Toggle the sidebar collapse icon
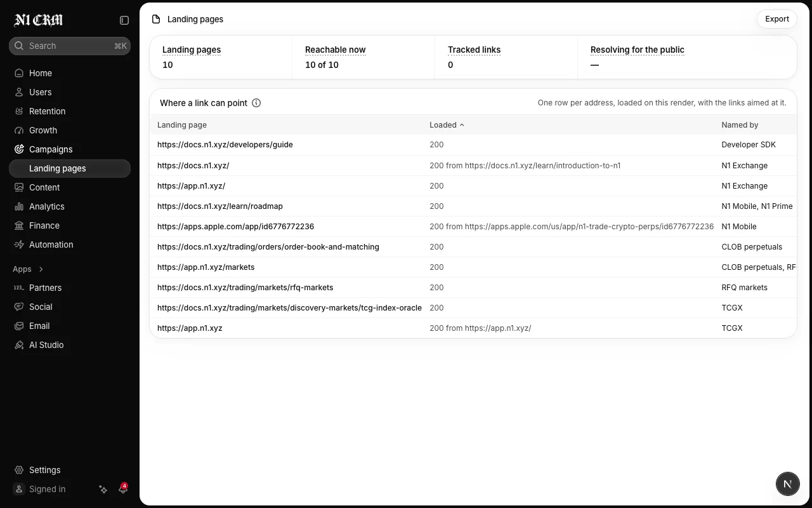The image size is (812, 508). tap(124, 20)
